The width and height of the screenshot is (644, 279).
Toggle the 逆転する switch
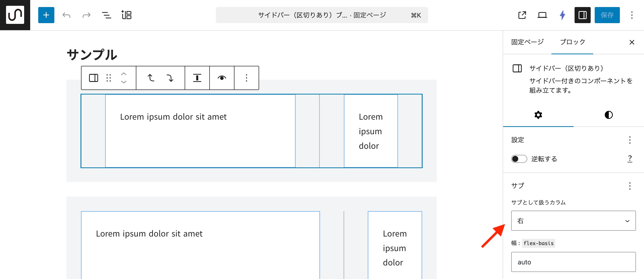(519, 159)
